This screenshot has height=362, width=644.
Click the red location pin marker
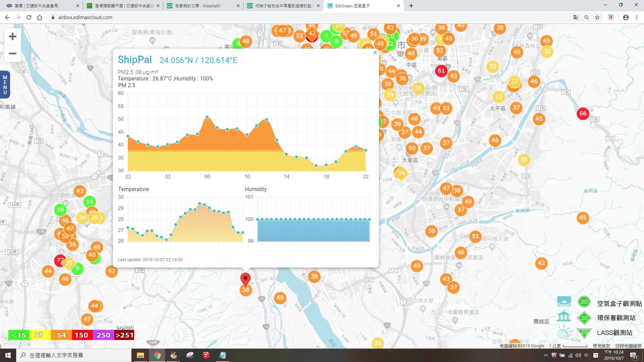point(246,280)
